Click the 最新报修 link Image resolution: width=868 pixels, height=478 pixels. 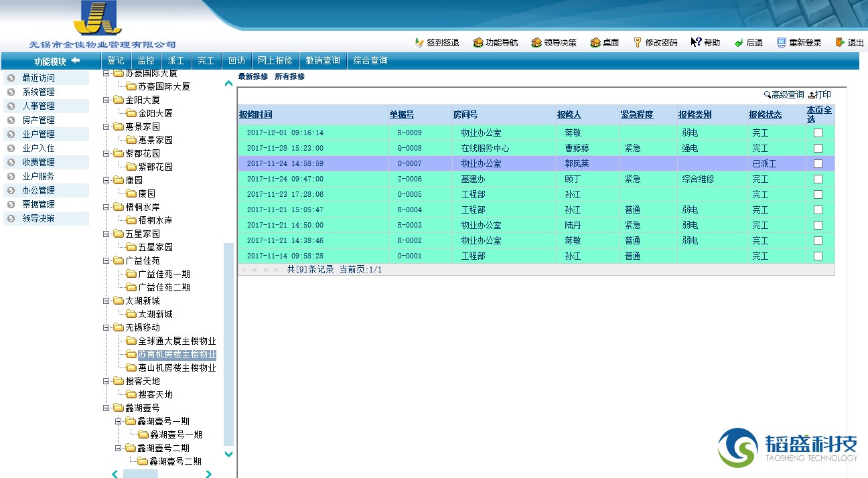[x=253, y=77]
